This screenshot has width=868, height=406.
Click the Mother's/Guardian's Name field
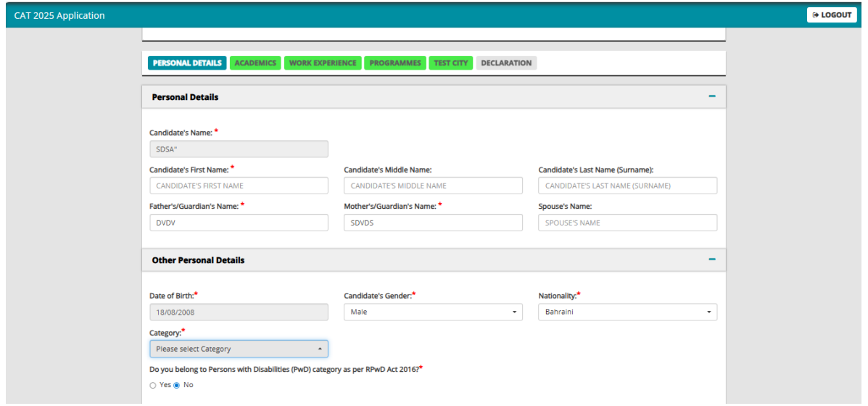[x=433, y=223]
